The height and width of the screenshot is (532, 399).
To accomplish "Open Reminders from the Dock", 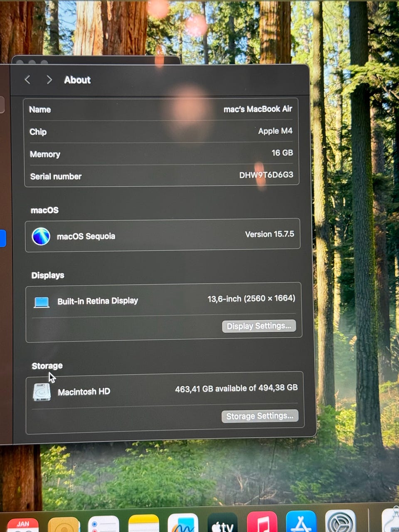I will coord(103,524).
